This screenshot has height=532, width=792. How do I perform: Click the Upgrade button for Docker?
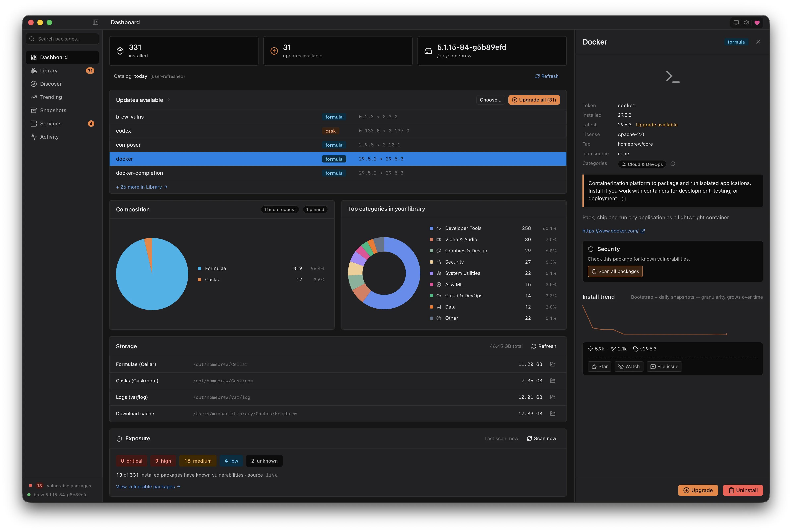(x=698, y=490)
